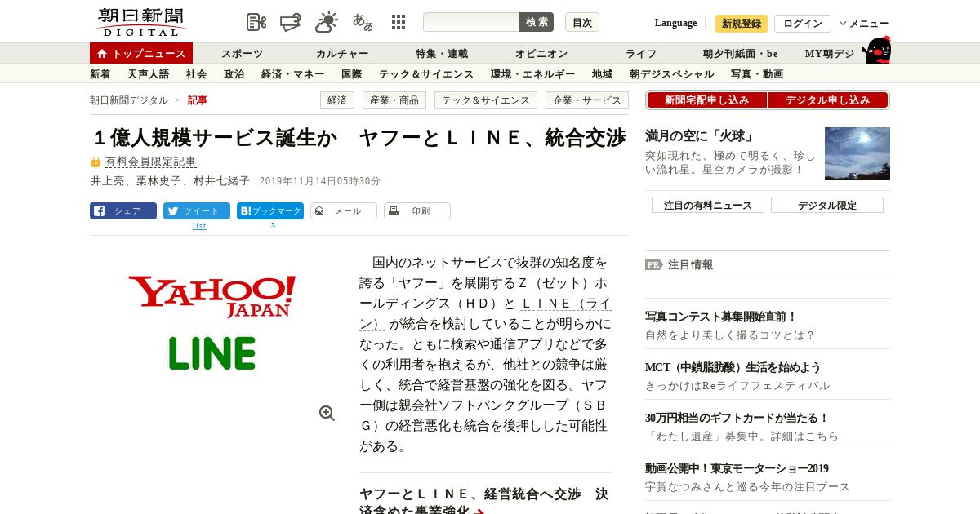Open 動画公開中!東京モーターショー2019 promo
Screen dimensions: 980x514
pyautogui.click(x=737, y=468)
